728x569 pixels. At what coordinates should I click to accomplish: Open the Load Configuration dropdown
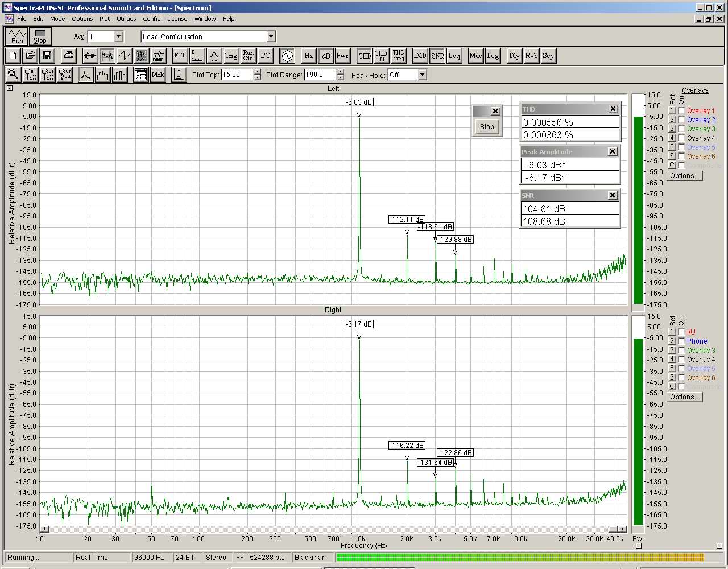pyautogui.click(x=271, y=37)
